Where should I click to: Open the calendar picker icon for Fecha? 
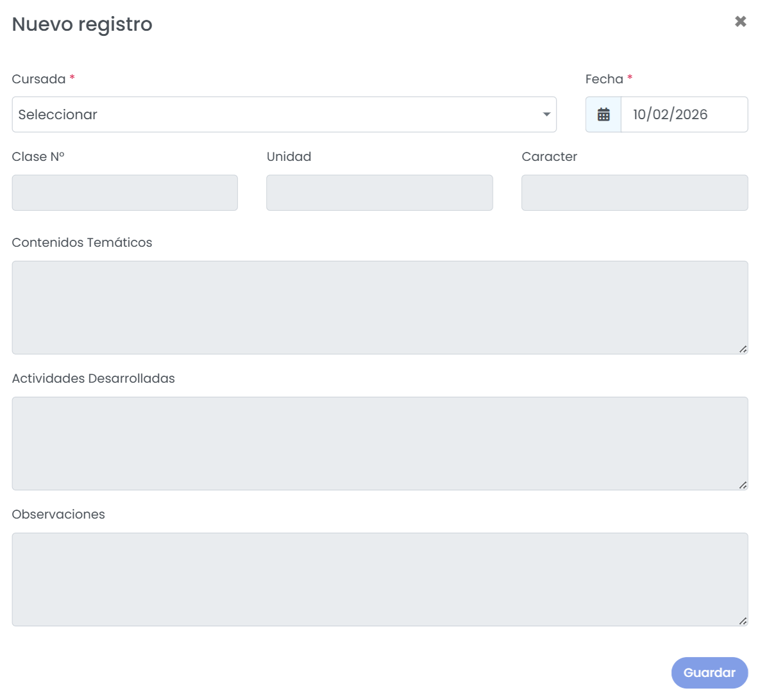click(604, 114)
